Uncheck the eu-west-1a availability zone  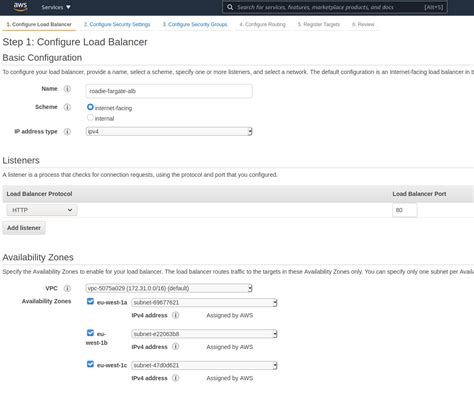90,301
